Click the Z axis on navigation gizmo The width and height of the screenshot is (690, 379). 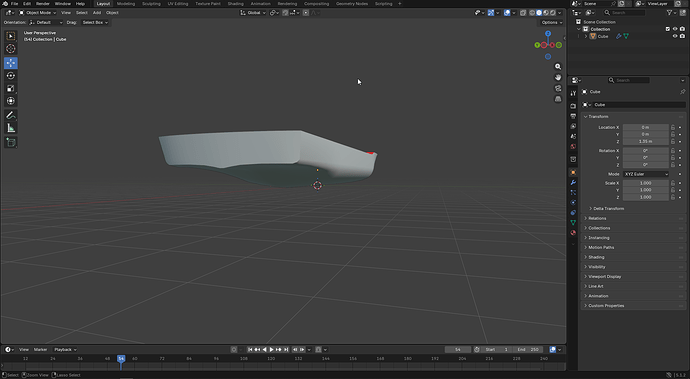click(548, 33)
